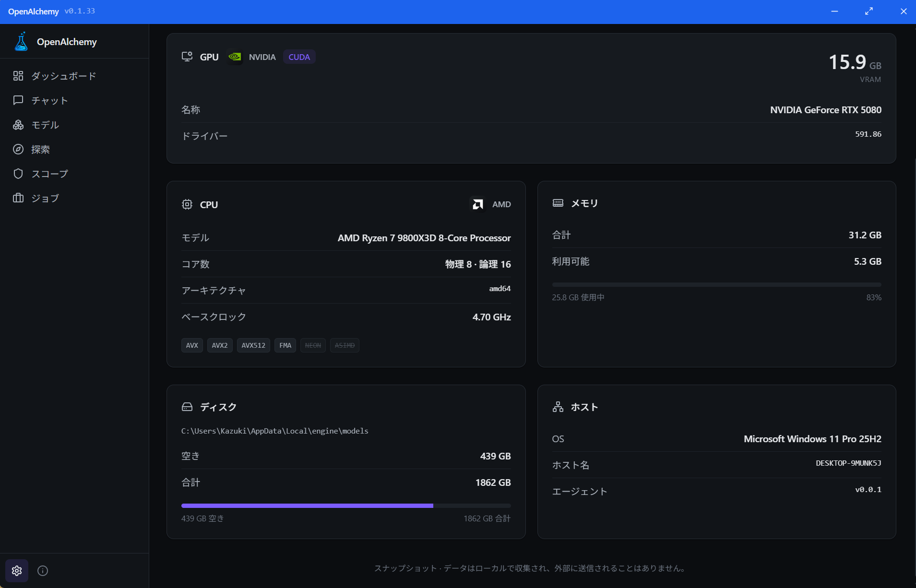This screenshot has width=916, height=588.
Task: Click the disk usage progress bar
Action: (346, 506)
